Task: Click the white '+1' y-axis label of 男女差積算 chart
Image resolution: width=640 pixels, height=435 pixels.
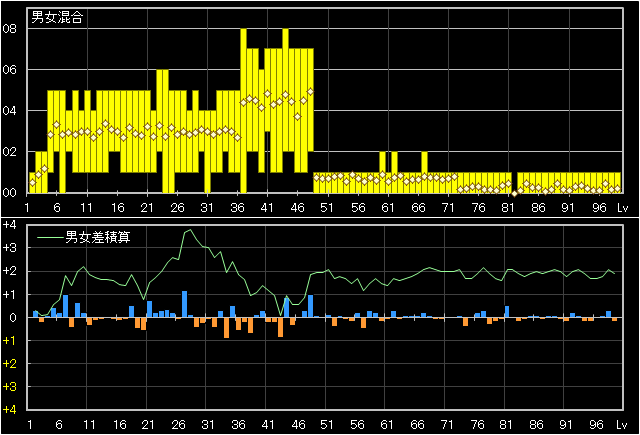Action: click(x=9, y=294)
